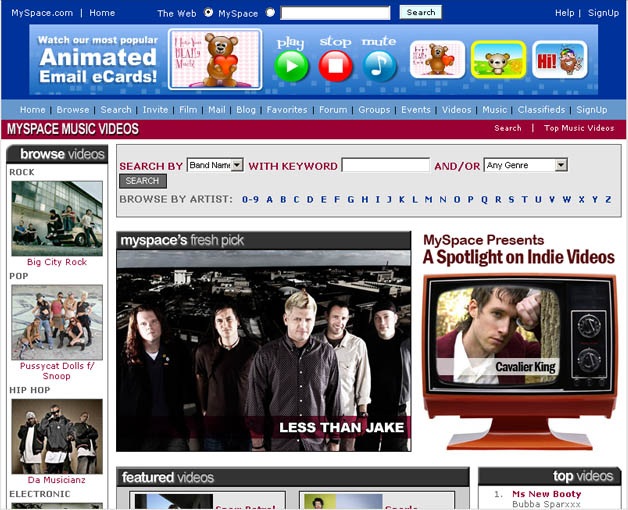Viewport: 628px width, 510px height.
Task: Click the gray SEARCH button below filters
Action: [142, 181]
